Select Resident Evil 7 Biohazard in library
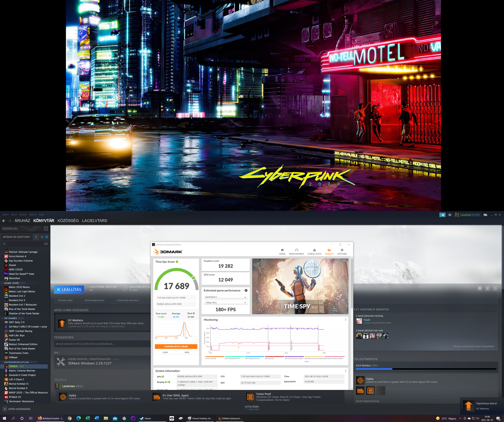The width and height of the screenshot is (504, 422). click(x=23, y=305)
